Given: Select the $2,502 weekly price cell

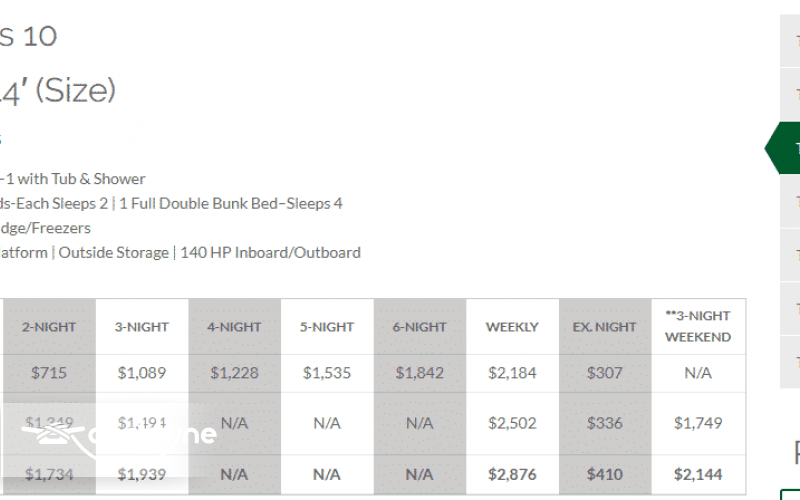Looking at the screenshot, I should (x=512, y=423).
